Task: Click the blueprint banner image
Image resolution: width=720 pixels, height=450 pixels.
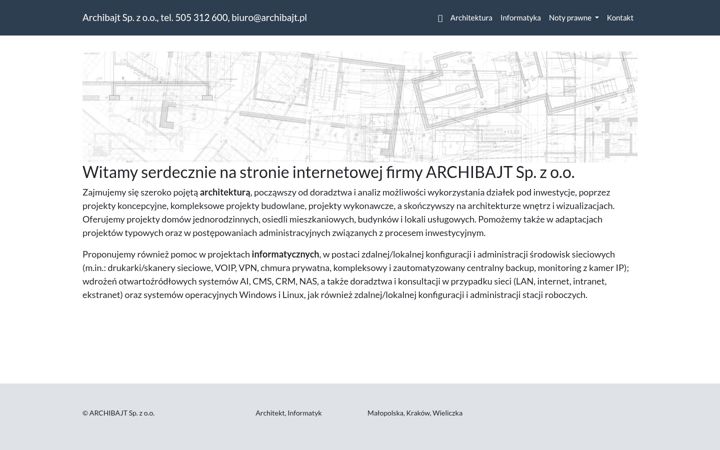Action: pos(360,107)
